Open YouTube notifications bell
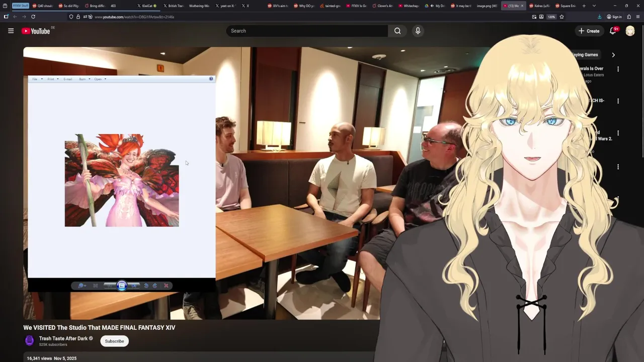This screenshot has width=644, height=362. click(x=613, y=31)
